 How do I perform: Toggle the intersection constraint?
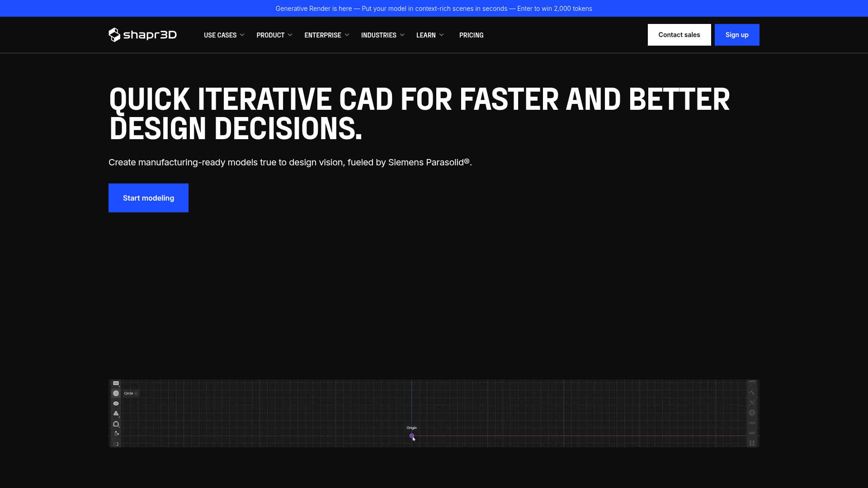pyautogui.click(x=752, y=401)
